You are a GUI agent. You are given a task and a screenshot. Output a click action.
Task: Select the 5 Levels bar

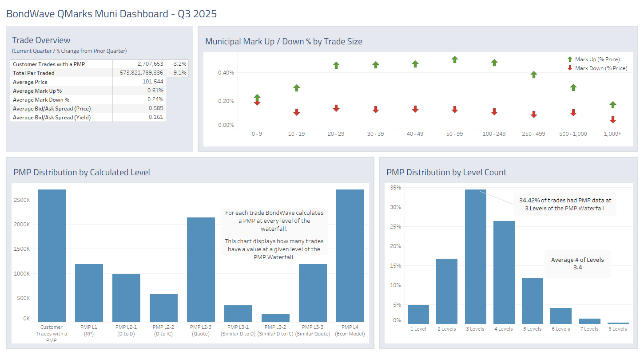pos(533,301)
